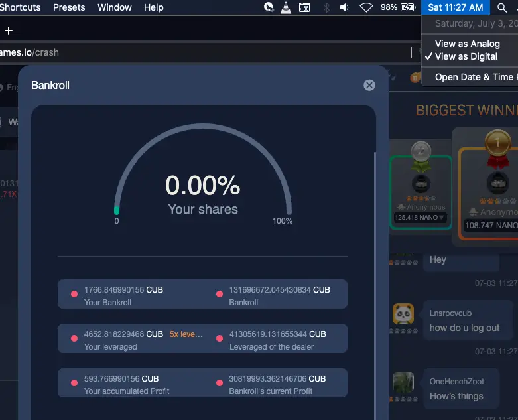Click 41305619.131655344 CUB dealer leverage value
Viewport: 518px width, 420px height.
click(x=277, y=334)
